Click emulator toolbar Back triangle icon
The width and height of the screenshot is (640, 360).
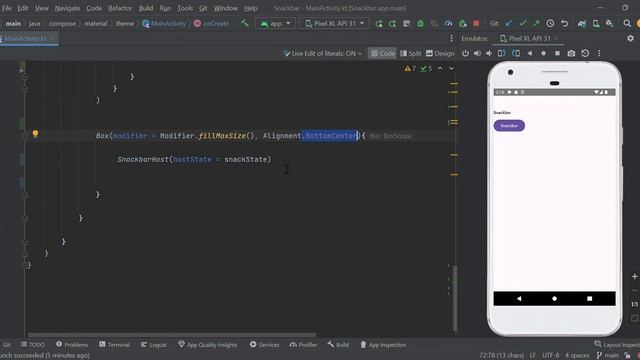pyautogui.click(x=530, y=53)
